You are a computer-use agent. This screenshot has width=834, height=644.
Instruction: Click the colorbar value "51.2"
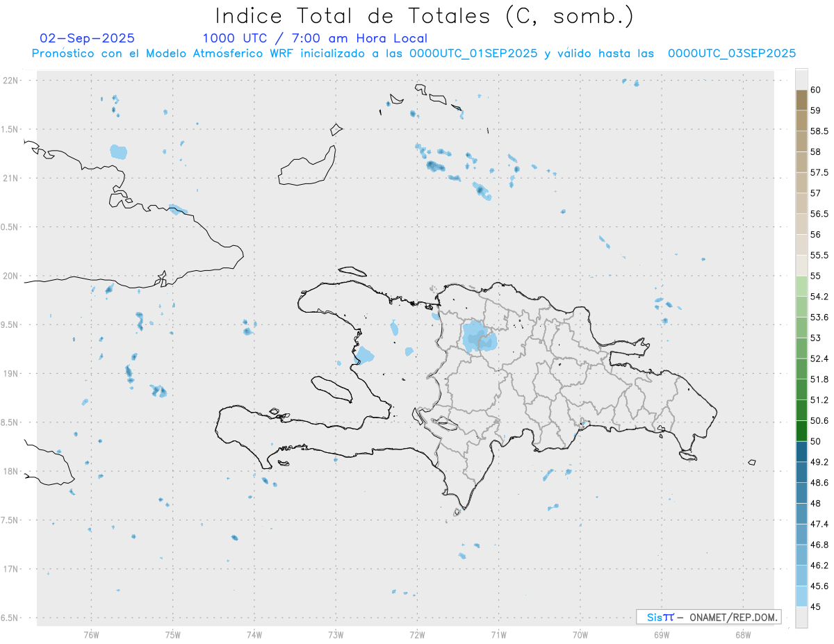point(819,400)
